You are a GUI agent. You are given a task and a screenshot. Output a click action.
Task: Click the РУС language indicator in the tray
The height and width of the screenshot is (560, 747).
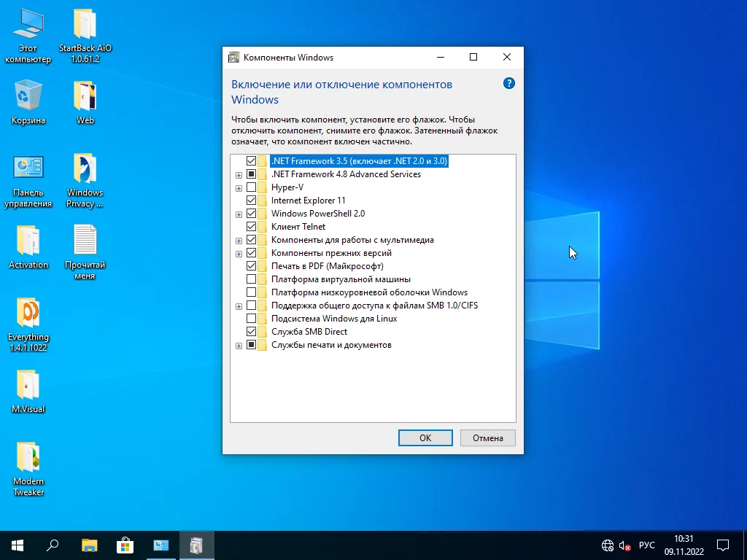tap(646, 545)
